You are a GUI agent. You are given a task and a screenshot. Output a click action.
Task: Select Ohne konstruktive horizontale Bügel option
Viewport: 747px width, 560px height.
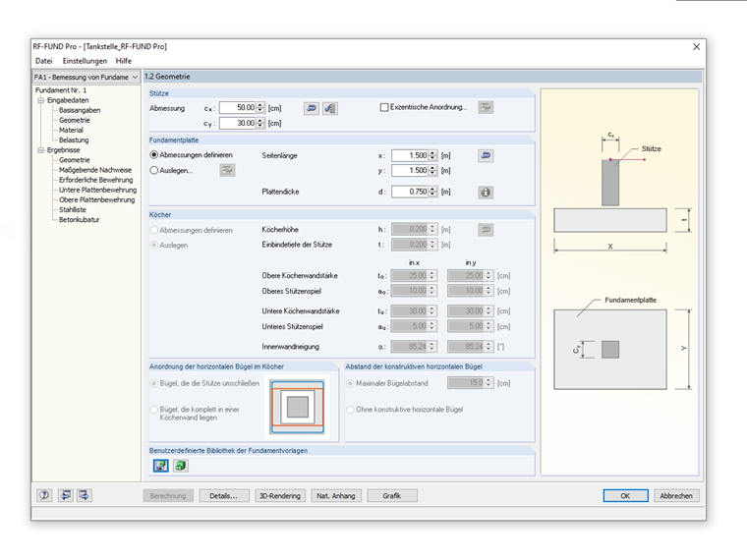(350, 410)
